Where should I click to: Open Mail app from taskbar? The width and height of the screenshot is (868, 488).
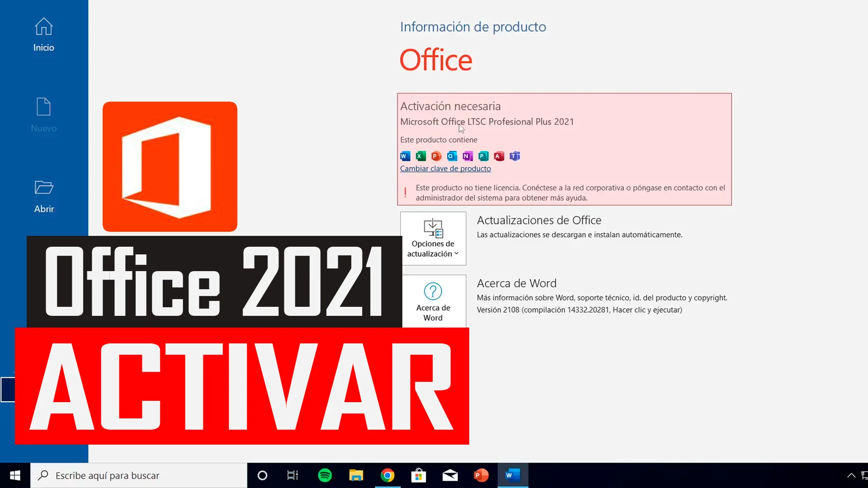tap(449, 475)
